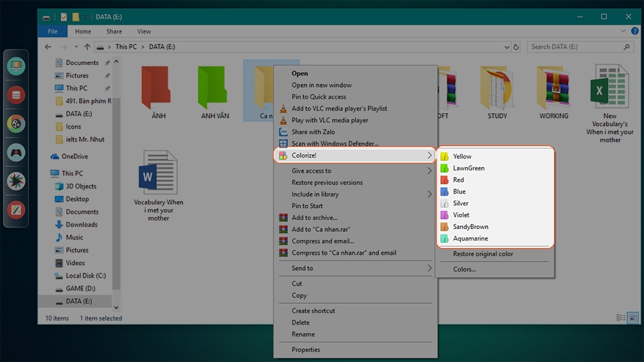Click the Search DATA (E:) field
644x362 pixels.
[580, 47]
